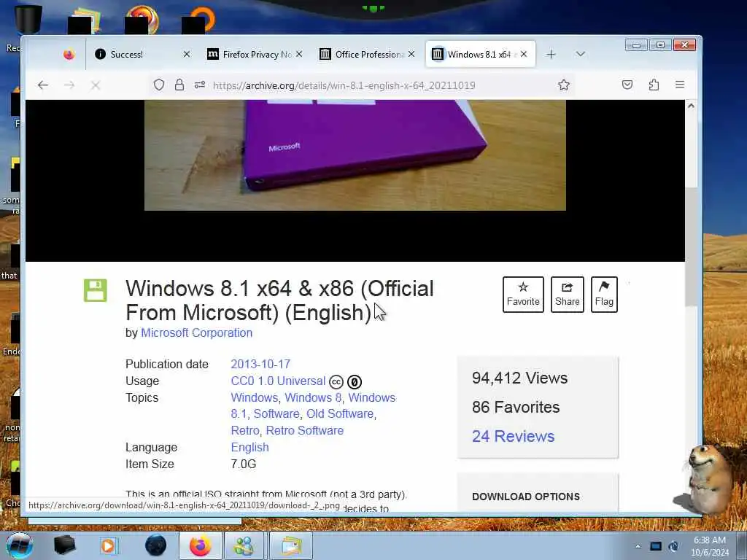Click the vertical page scrollbar thumb
Viewport: 747px width, 560px height.
pyautogui.click(x=692, y=246)
